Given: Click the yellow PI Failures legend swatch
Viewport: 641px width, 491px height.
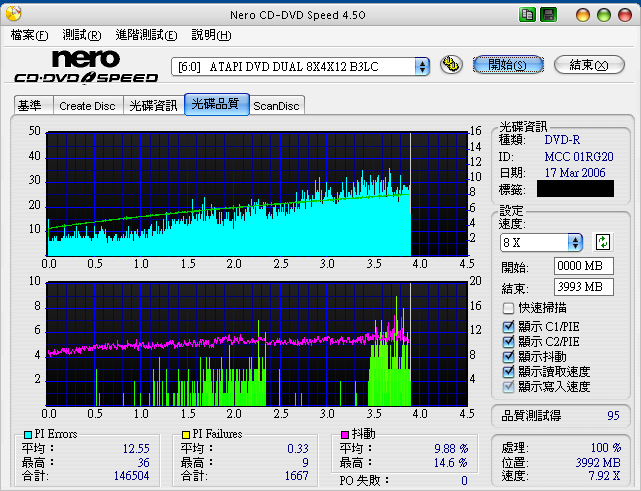Looking at the screenshot, I should (x=186, y=434).
